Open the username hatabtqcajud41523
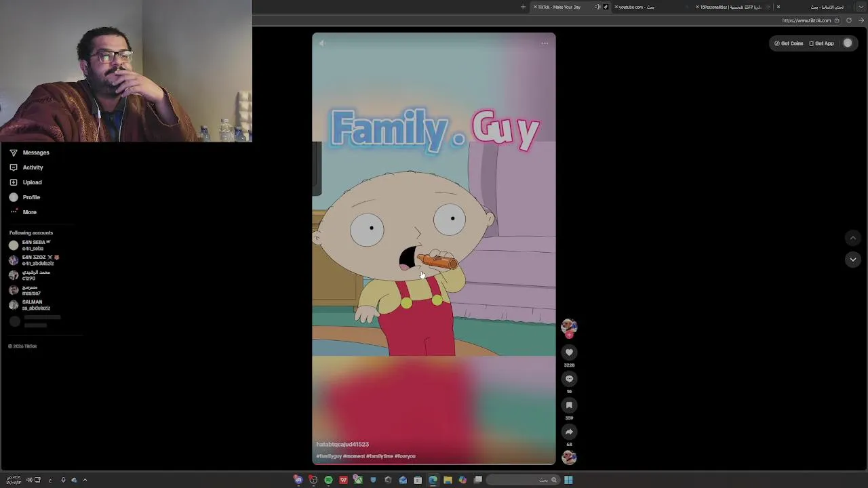 point(342,445)
